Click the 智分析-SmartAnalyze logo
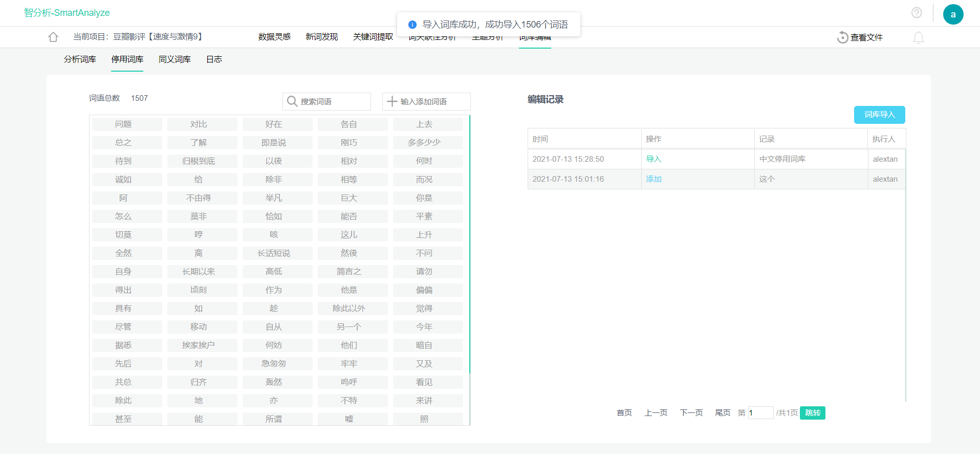The width and height of the screenshot is (980, 458). [x=67, y=13]
